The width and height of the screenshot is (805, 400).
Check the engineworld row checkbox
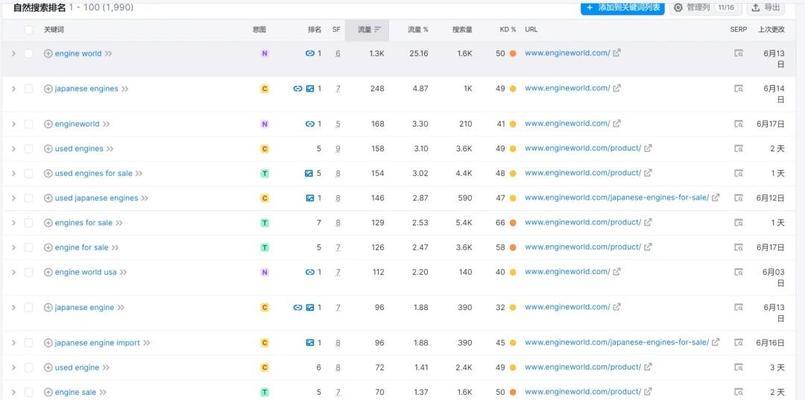(x=29, y=124)
